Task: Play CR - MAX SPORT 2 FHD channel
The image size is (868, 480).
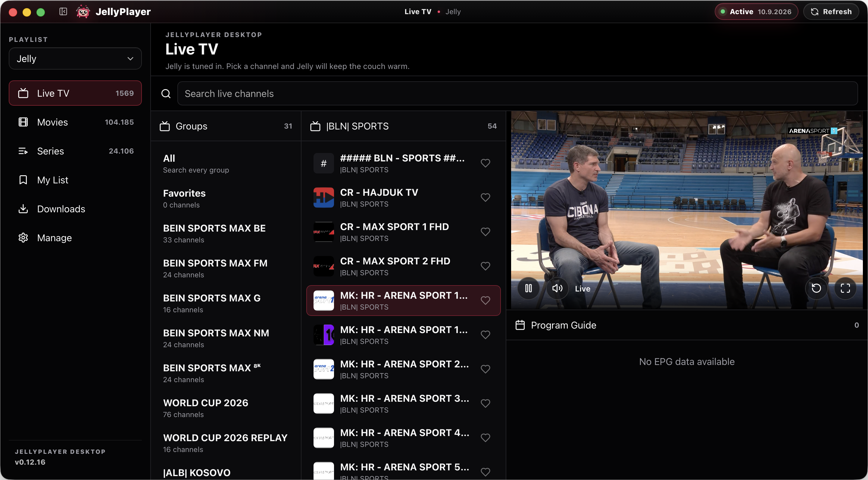Action: click(403, 266)
